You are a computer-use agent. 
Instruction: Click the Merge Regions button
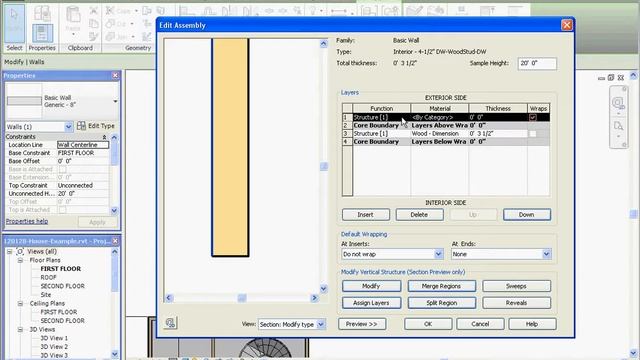pyautogui.click(x=441, y=286)
